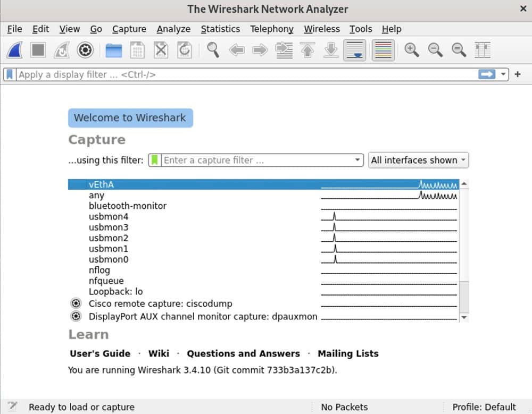Viewport: 532px width, 414px height.
Task: Open the Wireless menu
Action: [322, 29]
